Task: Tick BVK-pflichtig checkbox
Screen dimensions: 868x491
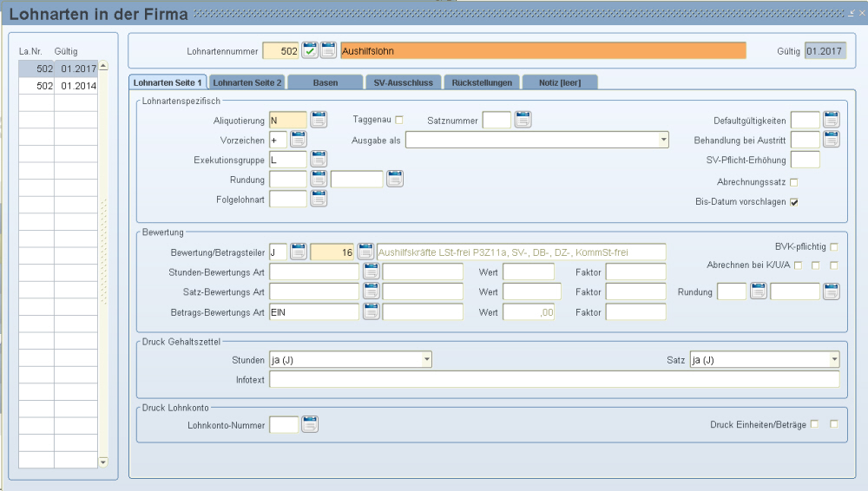Action: click(x=834, y=247)
